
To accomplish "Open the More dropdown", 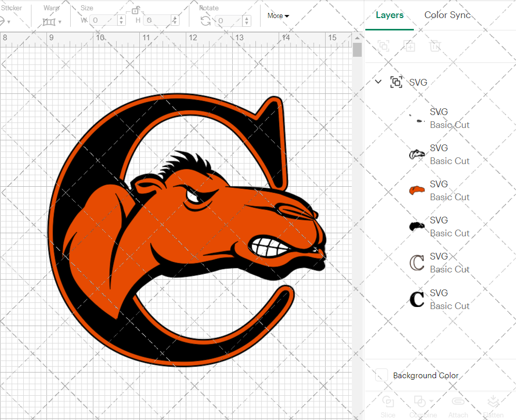I will (x=278, y=15).
